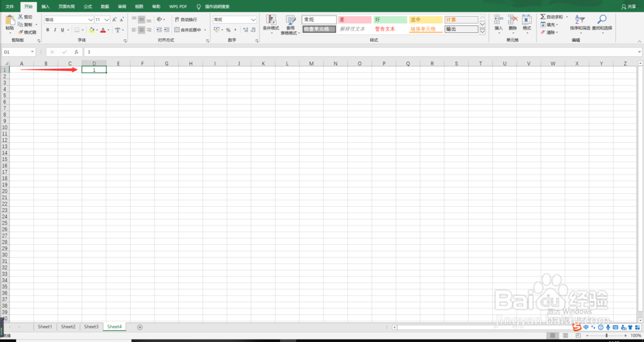The width and height of the screenshot is (644, 342).
Task: Switch to the Data (数据) tab
Action: pyautogui.click(x=105, y=6)
